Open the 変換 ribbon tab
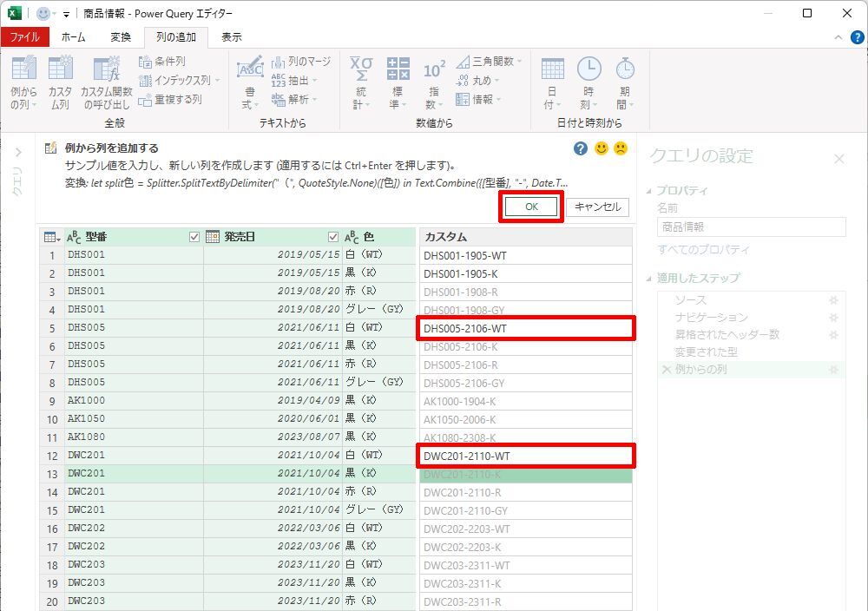868x611 pixels. pyautogui.click(x=121, y=37)
